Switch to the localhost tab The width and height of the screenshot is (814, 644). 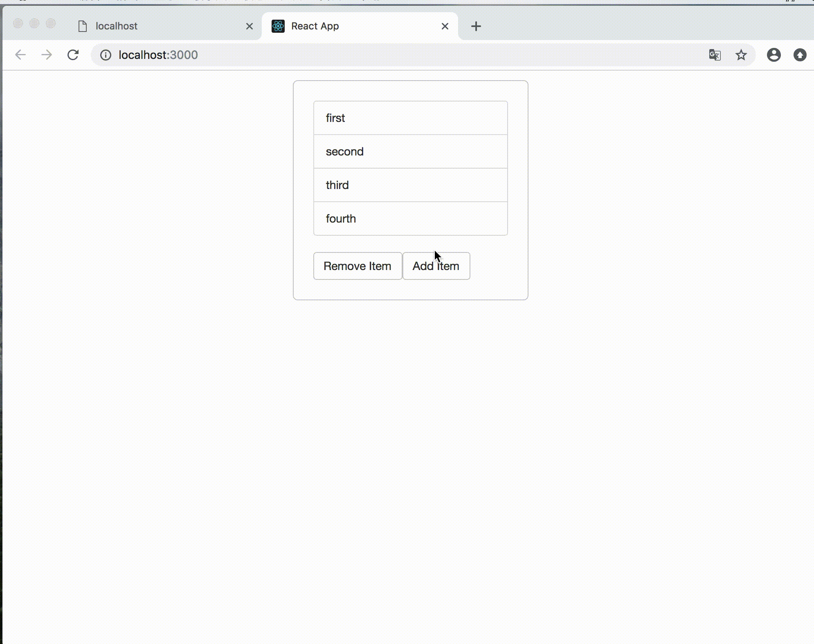[155, 26]
